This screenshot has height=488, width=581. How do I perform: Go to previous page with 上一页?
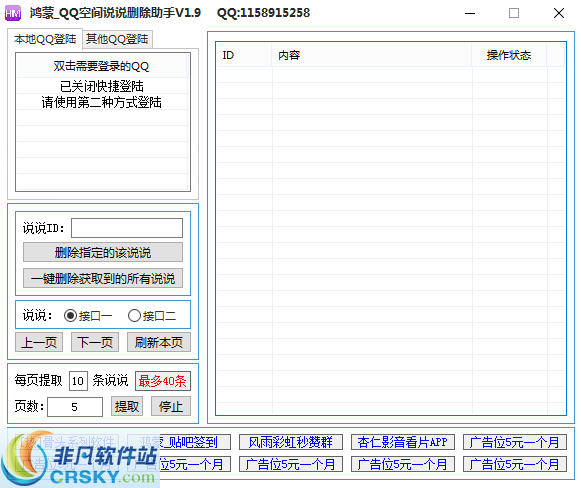[39, 342]
